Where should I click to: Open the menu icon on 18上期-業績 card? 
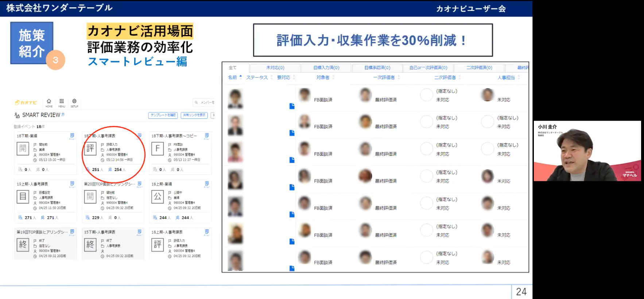point(207,184)
